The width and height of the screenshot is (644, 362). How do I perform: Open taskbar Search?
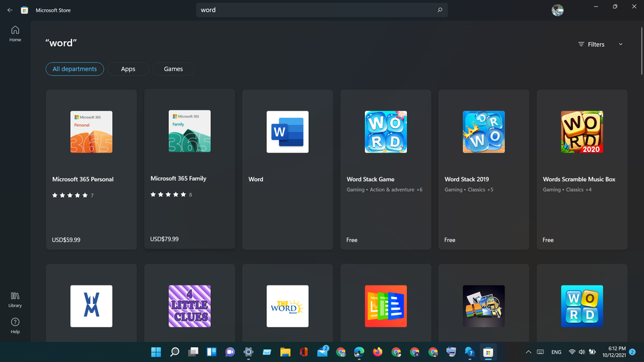tap(175, 352)
